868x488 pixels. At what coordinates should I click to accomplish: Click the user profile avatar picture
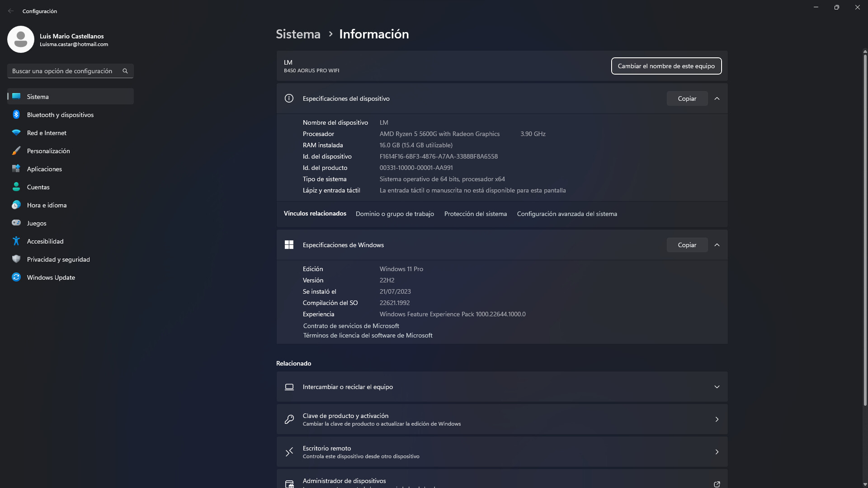(x=21, y=39)
